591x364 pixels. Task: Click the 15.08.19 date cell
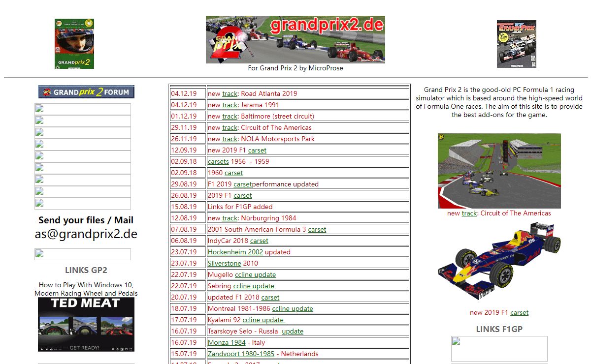click(x=188, y=207)
